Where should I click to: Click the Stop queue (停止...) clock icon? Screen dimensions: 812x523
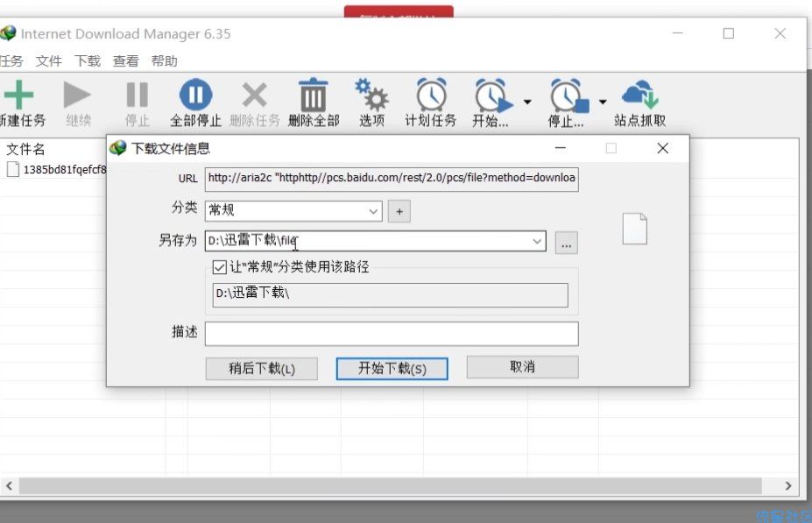point(569,95)
